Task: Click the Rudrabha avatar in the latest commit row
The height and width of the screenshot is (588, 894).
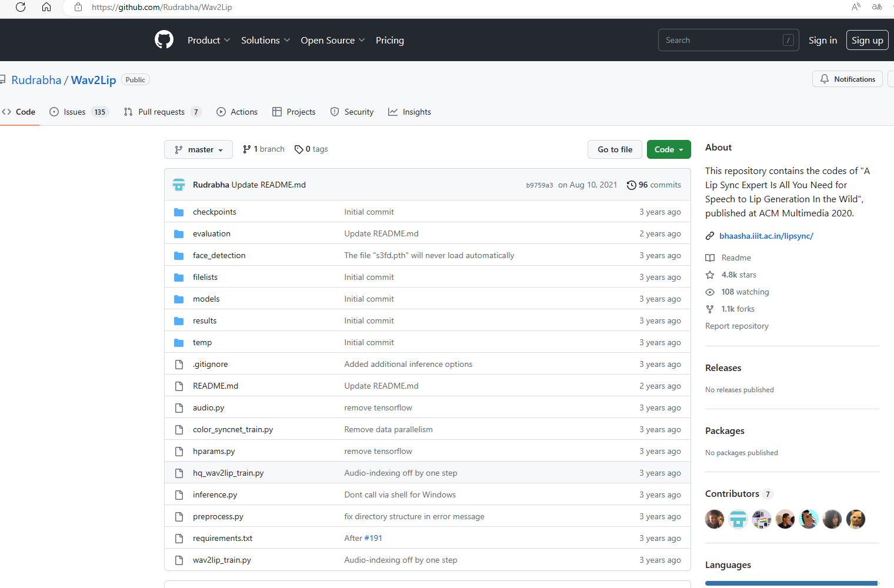Action: click(179, 185)
